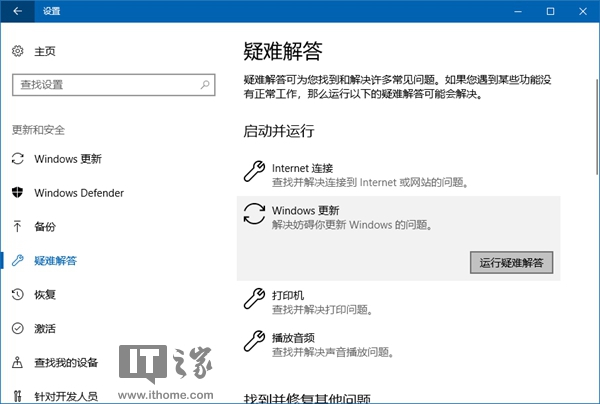Viewport: 600px width, 404px height.
Task: Click the 恢复 history clock icon
Action: pos(18,294)
